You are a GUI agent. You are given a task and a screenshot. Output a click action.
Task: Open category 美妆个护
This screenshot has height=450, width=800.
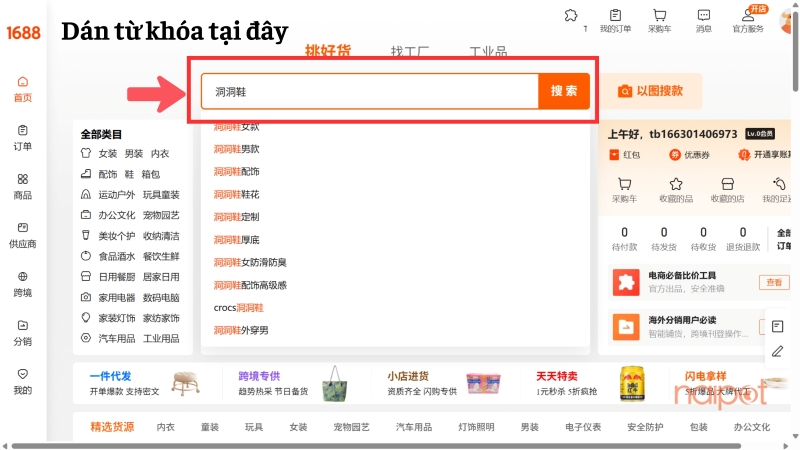[117, 236]
